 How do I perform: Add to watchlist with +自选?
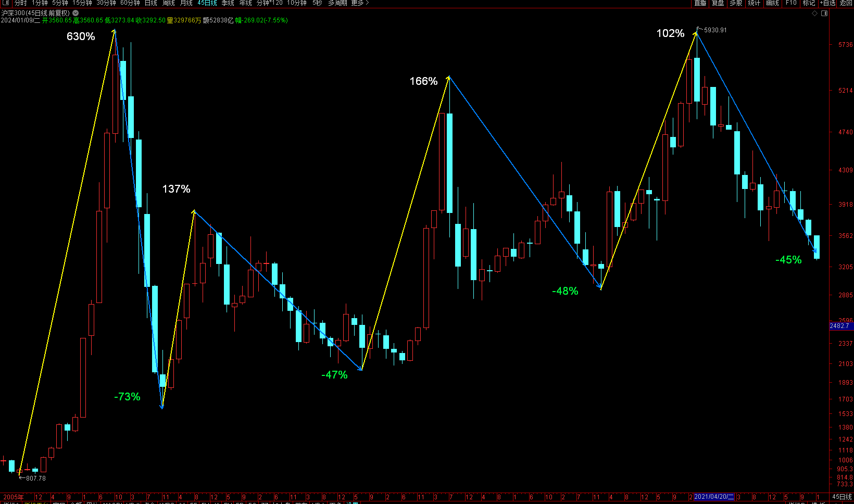(x=827, y=3)
